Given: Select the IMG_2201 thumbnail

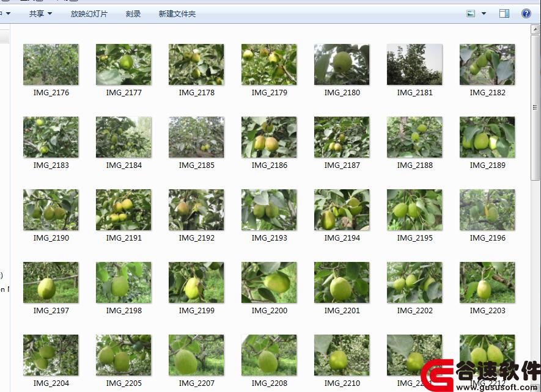Looking at the screenshot, I should (342, 283).
